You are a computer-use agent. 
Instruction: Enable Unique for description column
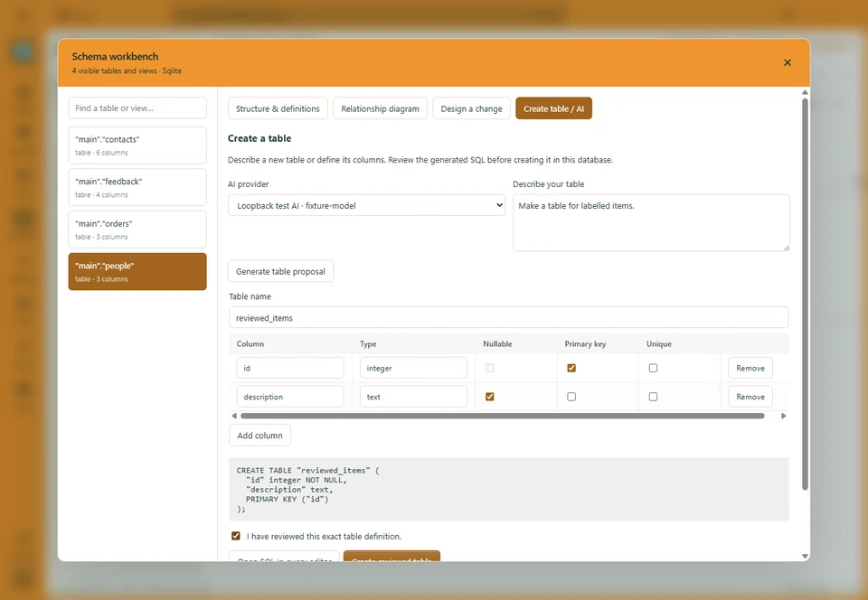[x=653, y=397]
